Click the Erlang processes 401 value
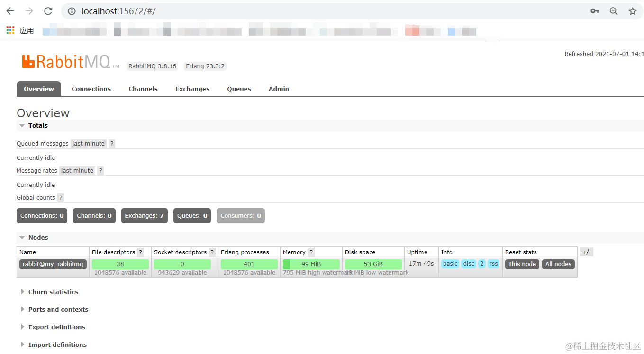The height and width of the screenshot is (354, 644). click(249, 264)
